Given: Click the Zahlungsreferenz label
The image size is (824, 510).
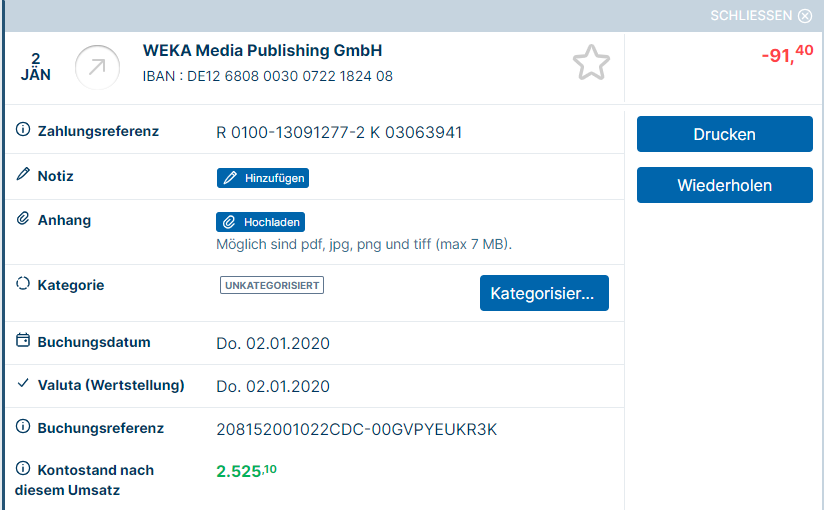Looking at the screenshot, I should click(98, 131).
